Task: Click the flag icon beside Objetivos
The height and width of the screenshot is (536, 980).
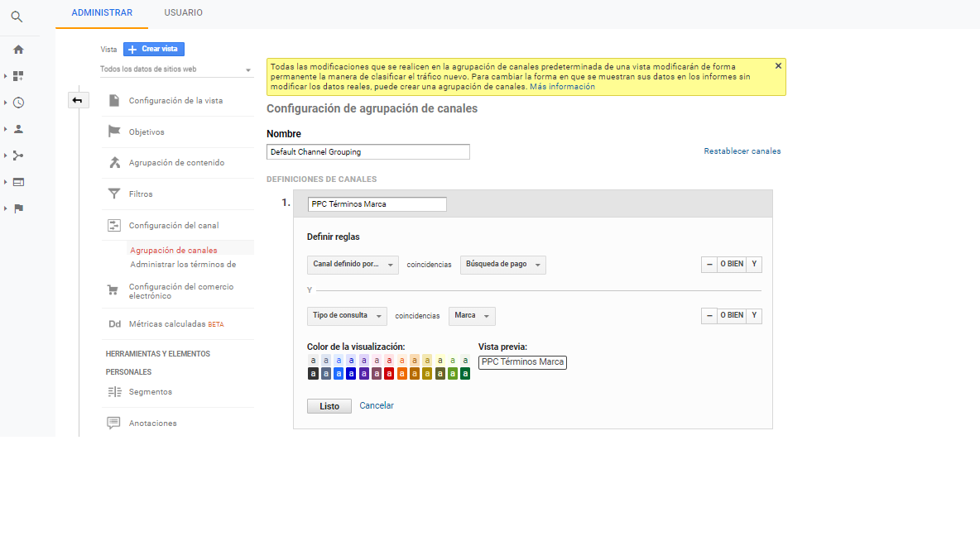Action: click(x=113, y=132)
